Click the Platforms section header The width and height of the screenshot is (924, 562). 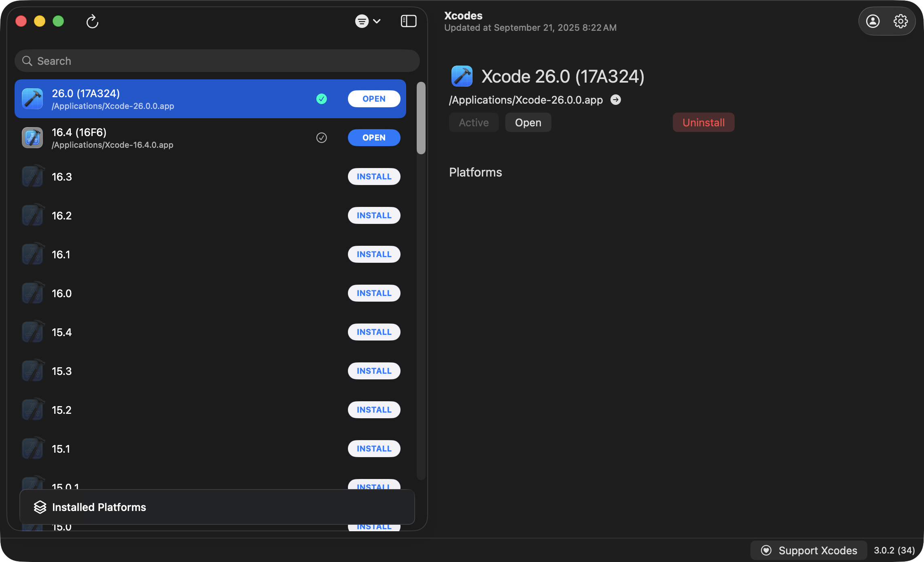click(x=475, y=172)
